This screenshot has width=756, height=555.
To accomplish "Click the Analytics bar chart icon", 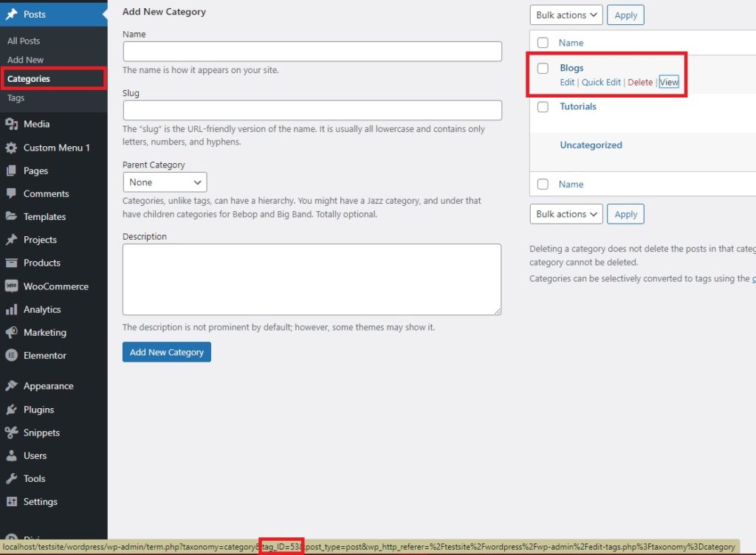I will pos(12,309).
